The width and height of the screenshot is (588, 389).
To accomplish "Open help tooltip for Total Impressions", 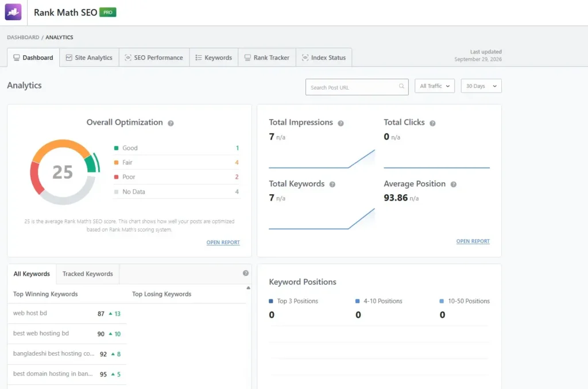I will [341, 123].
